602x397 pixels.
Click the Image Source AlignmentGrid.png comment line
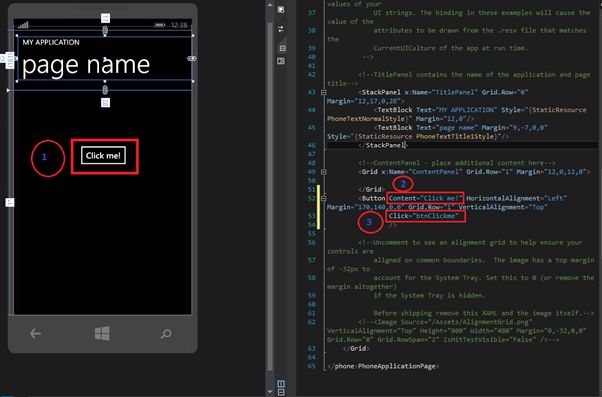pyautogui.click(x=445, y=322)
